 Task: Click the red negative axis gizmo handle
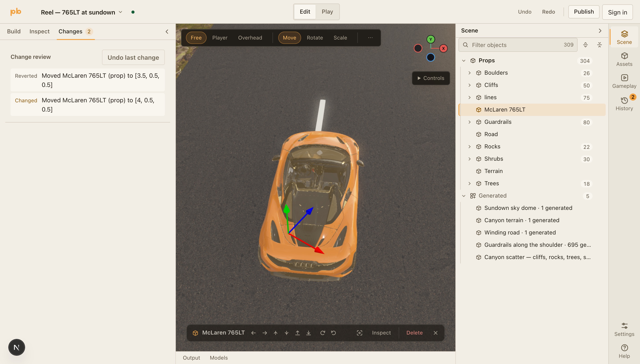tap(418, 48)
